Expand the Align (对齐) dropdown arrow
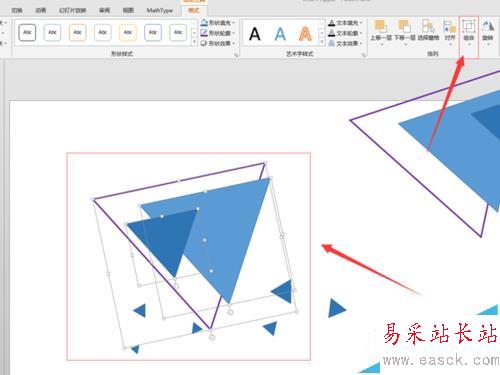 (x=450, y=44)
